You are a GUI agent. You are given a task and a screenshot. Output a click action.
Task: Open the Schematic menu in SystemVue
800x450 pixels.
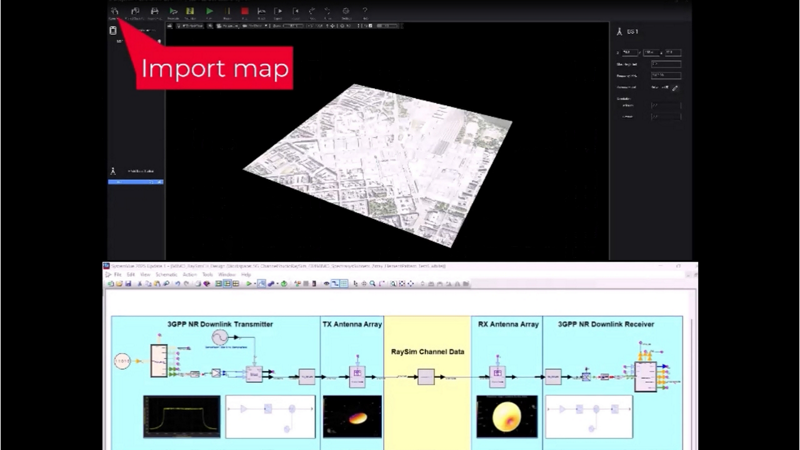(166, 274)
